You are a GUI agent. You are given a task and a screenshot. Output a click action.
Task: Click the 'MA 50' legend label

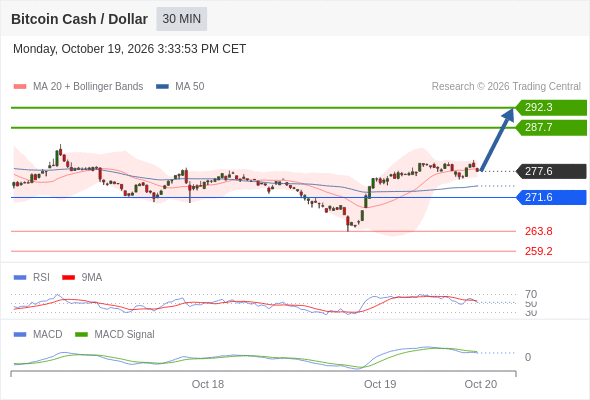190,87
